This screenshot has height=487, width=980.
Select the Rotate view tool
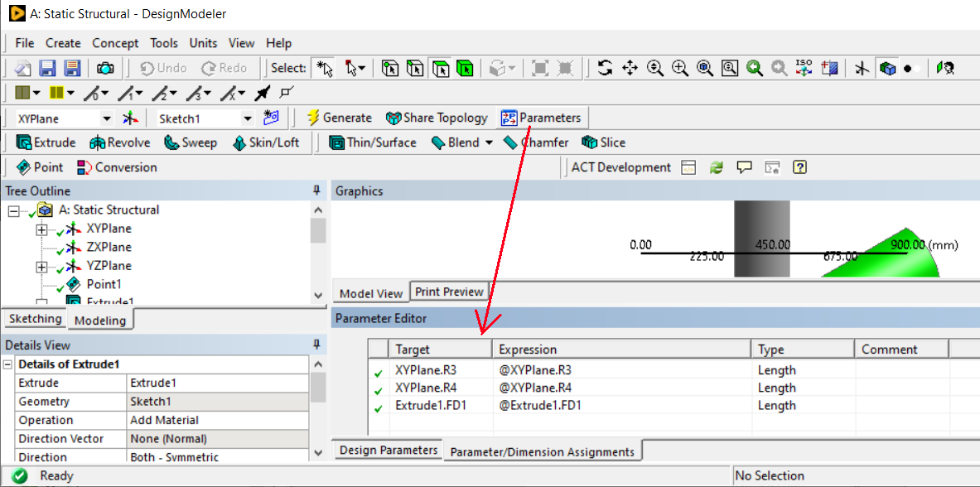tap(605, 68)
